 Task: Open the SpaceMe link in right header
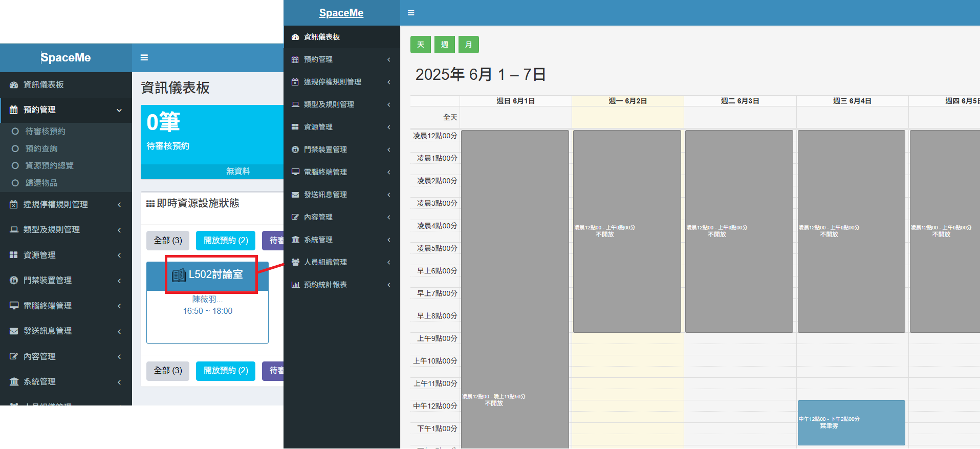pos(341,13)
